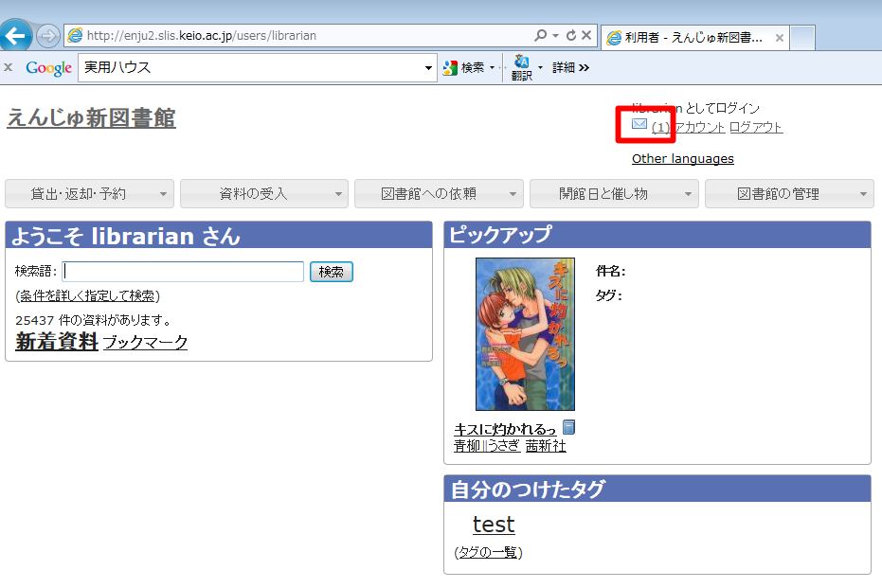Open the messages envelope icon
Viewport: 882px width, 588px height.
point(639,124)
